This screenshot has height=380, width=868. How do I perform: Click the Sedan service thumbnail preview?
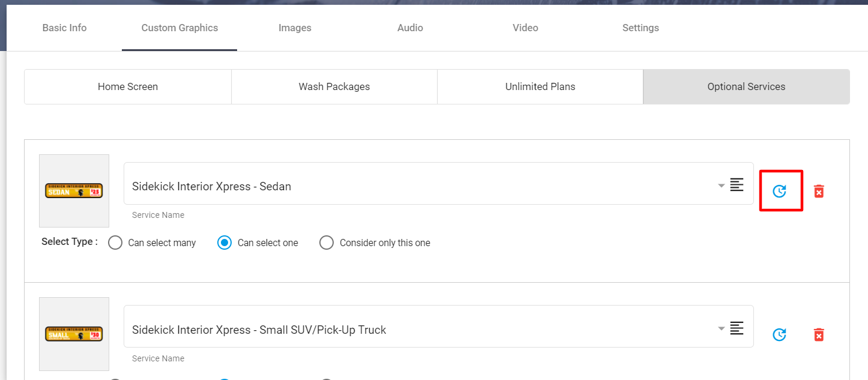click(74, 191)
